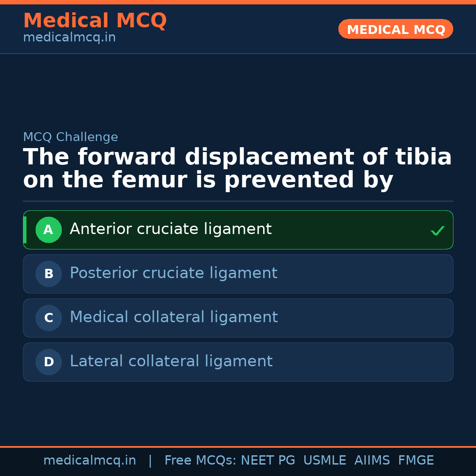The height and width of the screenshot is (476, 476).
Task: Open the medicalmcq.in link below the header title
Action: click(69, 38)
